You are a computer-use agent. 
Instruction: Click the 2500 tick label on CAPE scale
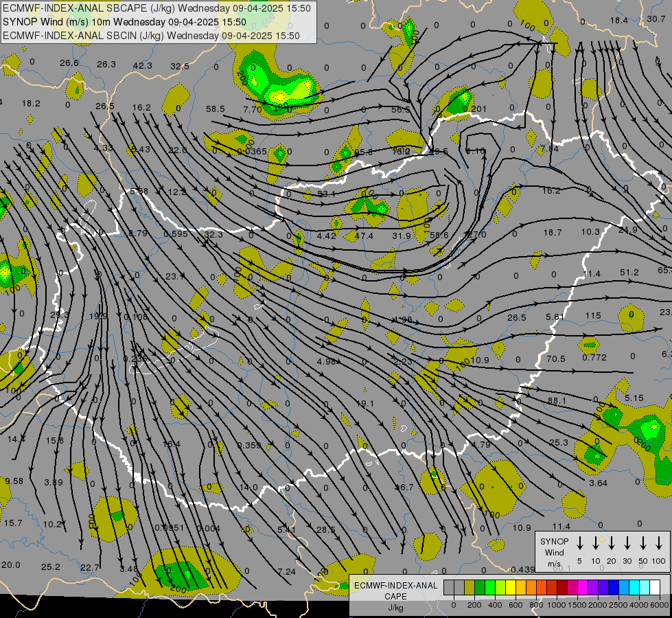point(618,605)
